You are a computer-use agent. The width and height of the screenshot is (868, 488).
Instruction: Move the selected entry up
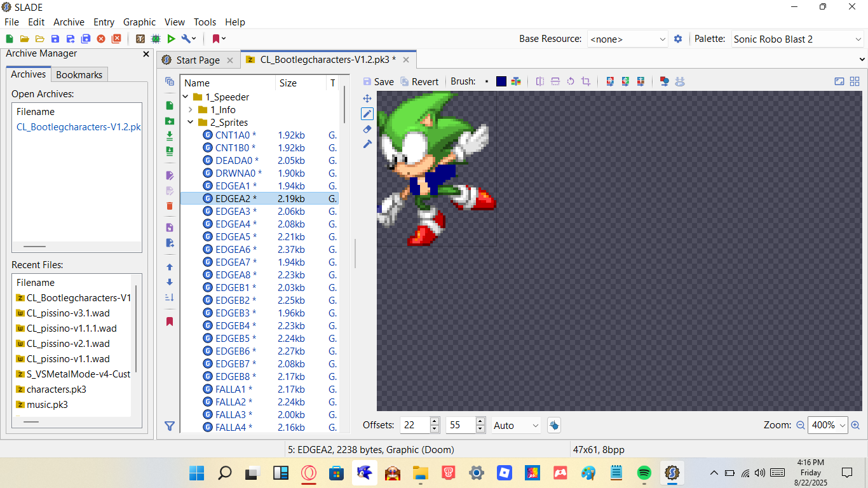coord(170,267)
